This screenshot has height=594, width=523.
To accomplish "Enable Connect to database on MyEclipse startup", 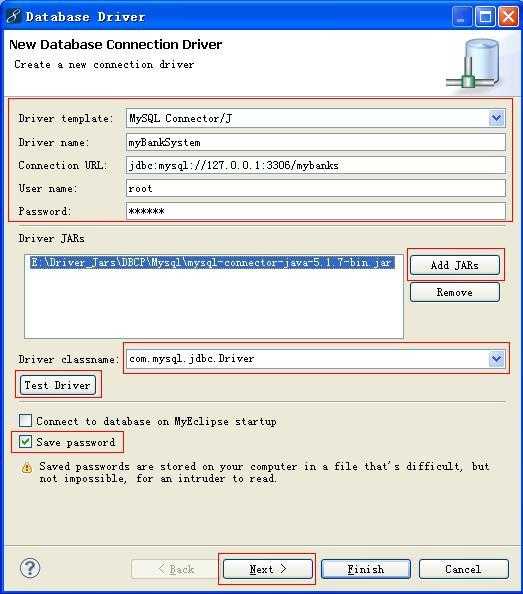I will [25, 420].
